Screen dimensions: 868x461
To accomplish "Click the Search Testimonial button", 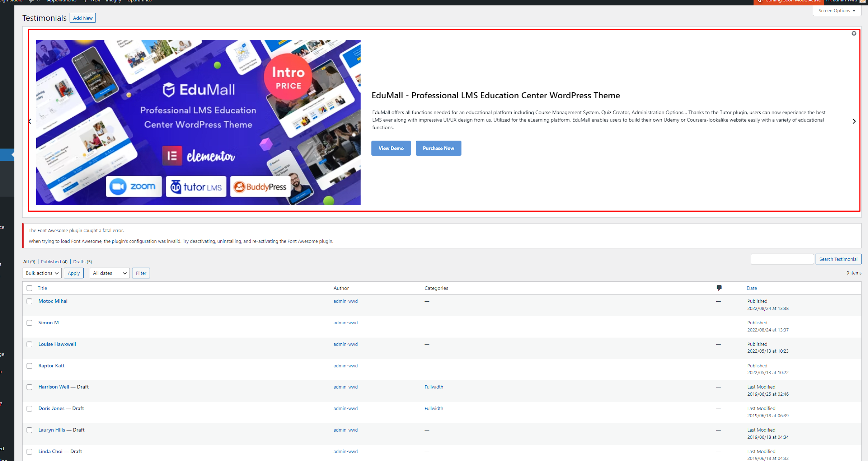I will pos(838,259).
